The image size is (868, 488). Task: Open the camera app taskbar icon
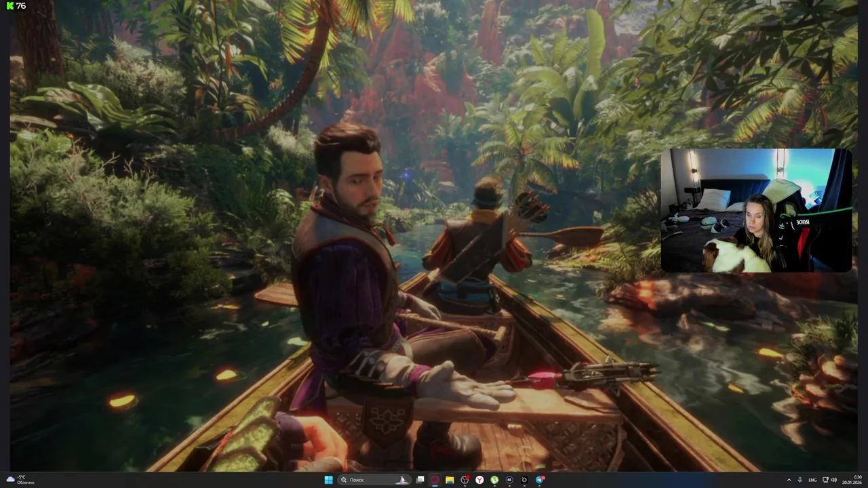[x=524, y=480]
